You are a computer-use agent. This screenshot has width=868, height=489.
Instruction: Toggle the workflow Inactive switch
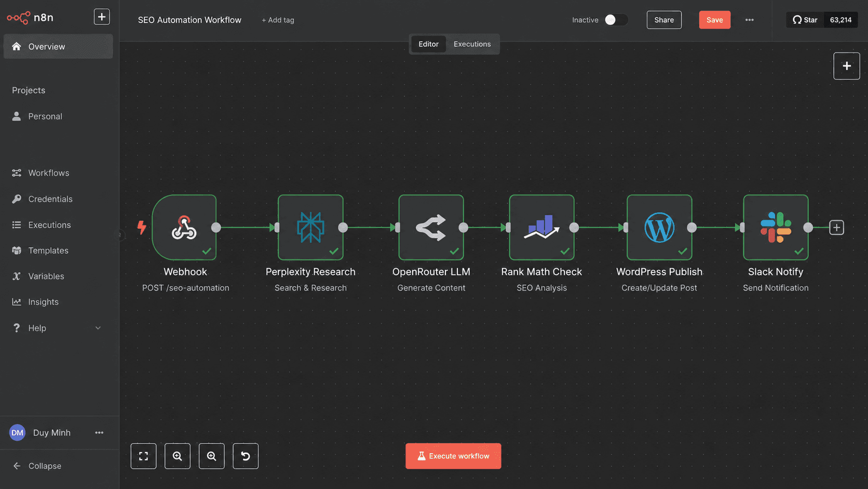(616, 20)
